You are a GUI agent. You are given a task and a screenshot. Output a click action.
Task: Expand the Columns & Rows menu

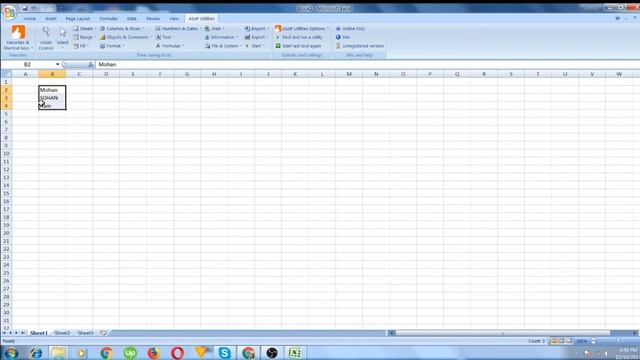[122, 29]
